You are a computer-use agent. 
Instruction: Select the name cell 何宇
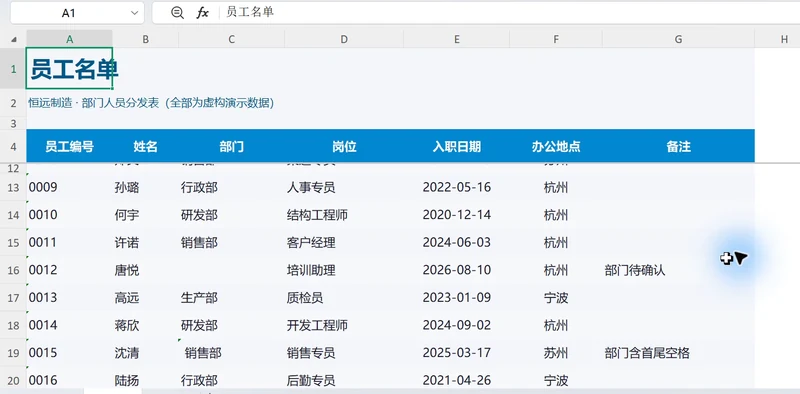click(x=145, y=215)
